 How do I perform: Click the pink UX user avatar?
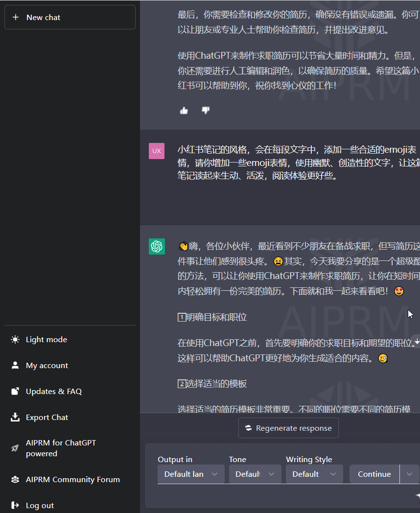click(x=157, y=151)
